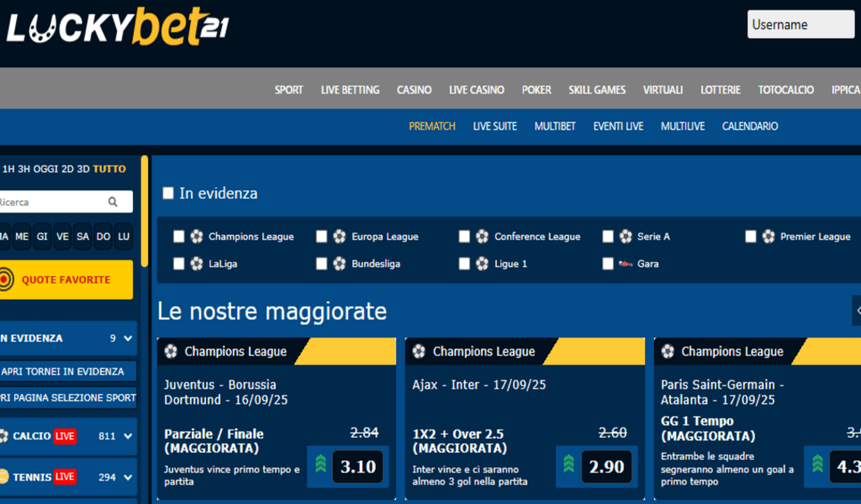Open the Sport menu

pyautogui.click(x=289, y=90)
